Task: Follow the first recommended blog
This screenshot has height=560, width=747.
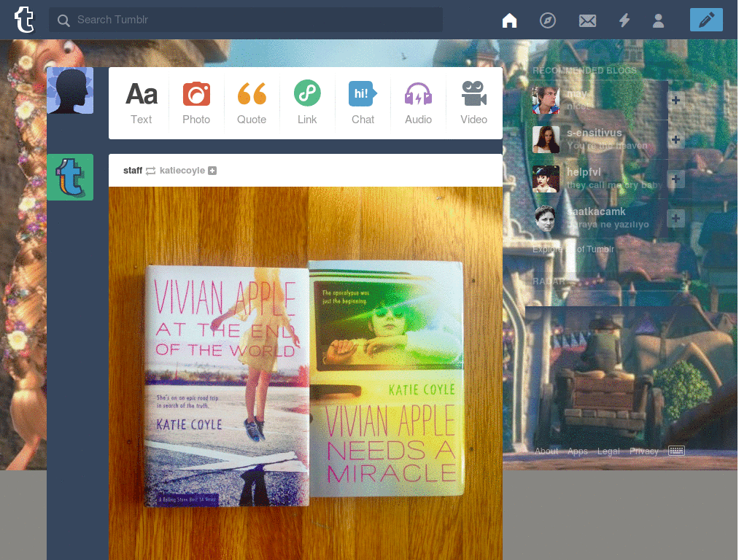Action: [x=676, y=100]
